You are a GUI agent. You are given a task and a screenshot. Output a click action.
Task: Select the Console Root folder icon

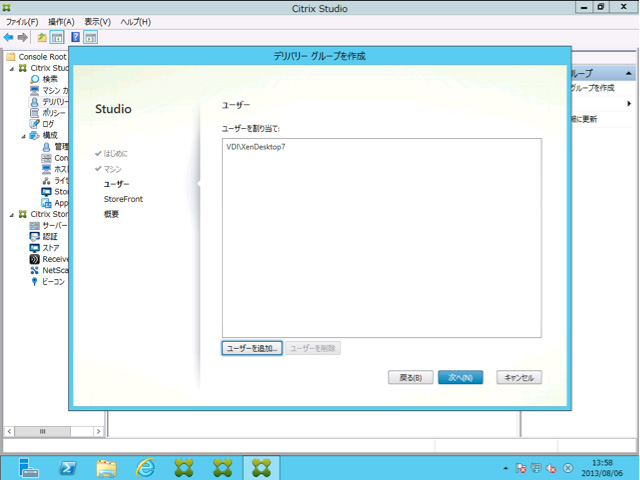tap(11, 57)
